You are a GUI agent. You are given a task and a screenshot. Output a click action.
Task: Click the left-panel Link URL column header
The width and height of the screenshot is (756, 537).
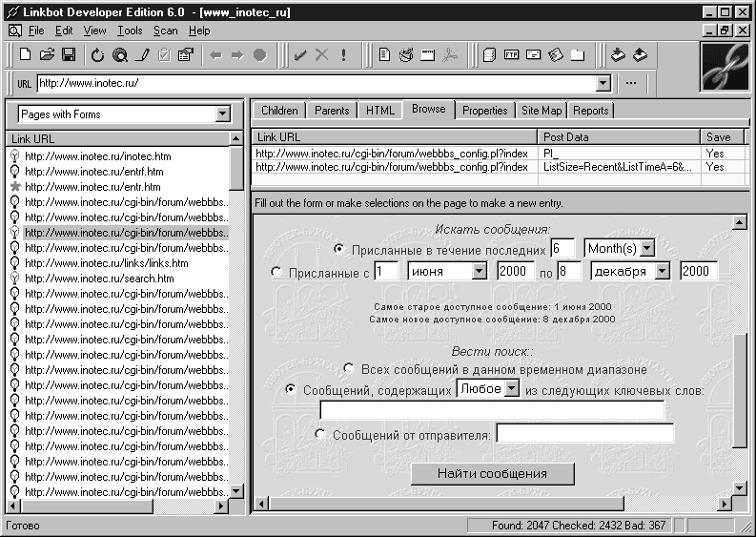coord(118,139)
